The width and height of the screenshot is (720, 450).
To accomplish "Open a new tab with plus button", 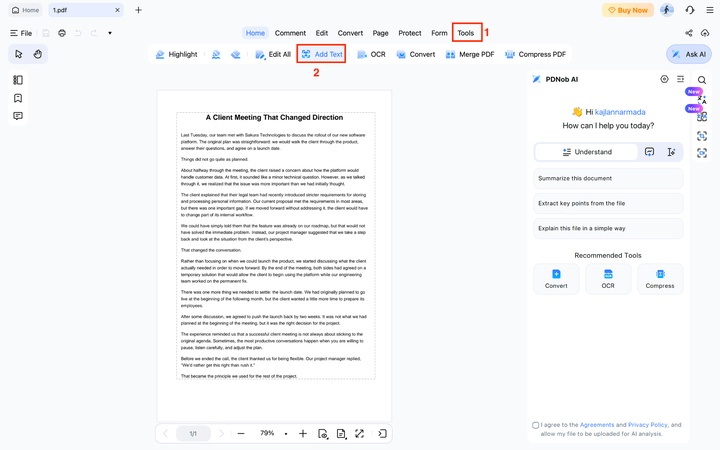I will 138,10.
